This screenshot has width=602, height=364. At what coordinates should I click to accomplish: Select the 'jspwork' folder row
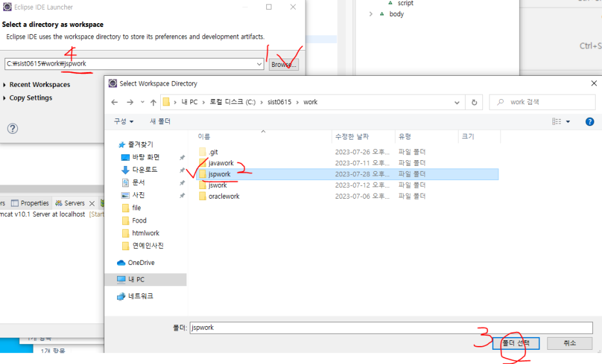point(347,174)
